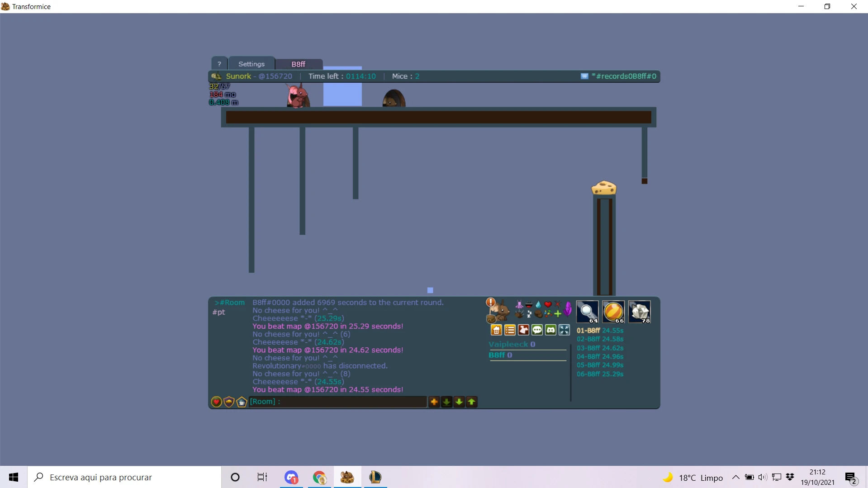Click the bright green down arrow button
868x488 pixels.
[x=459, y=402]
